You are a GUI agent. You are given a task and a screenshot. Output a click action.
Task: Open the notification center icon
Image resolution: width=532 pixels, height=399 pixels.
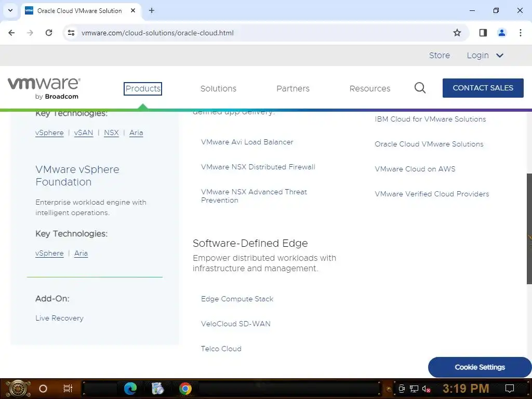pos(510,389)
